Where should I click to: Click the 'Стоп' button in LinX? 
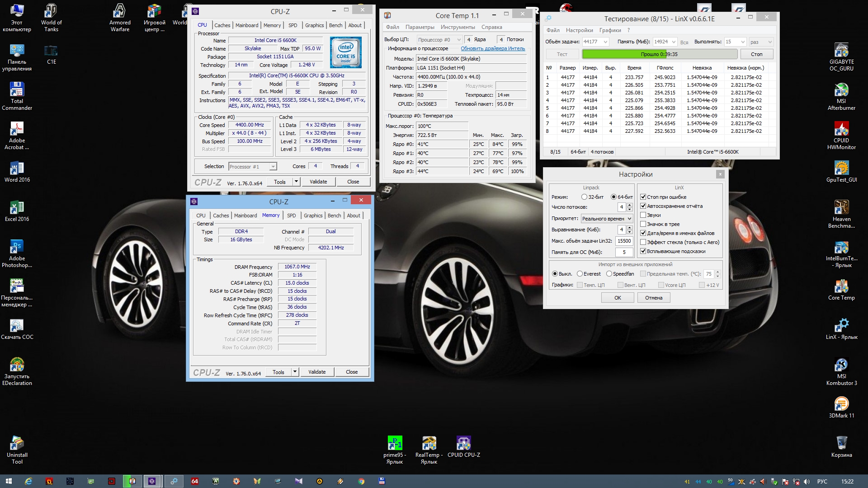(x=756, y=54)
